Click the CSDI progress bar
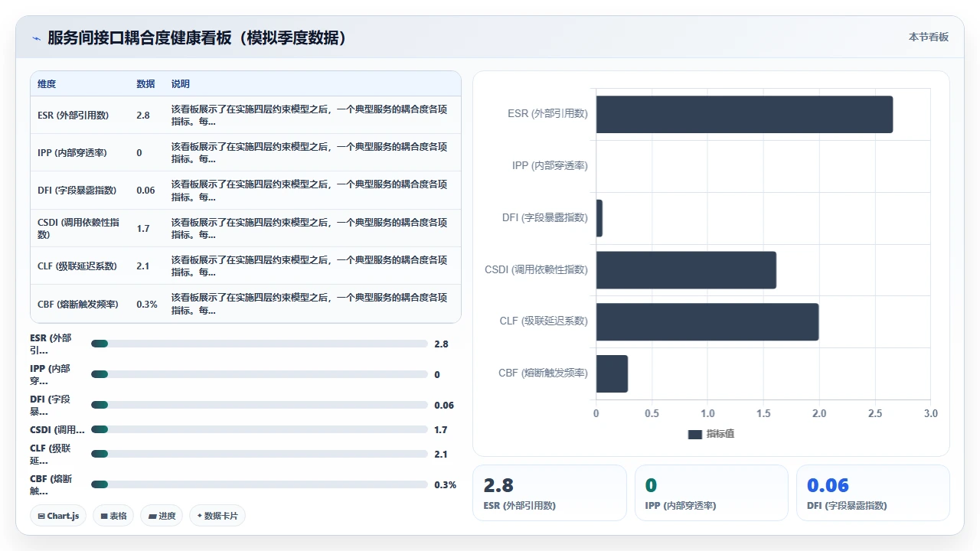The width and height of the screenshot is (980, 551). (259, 429)
